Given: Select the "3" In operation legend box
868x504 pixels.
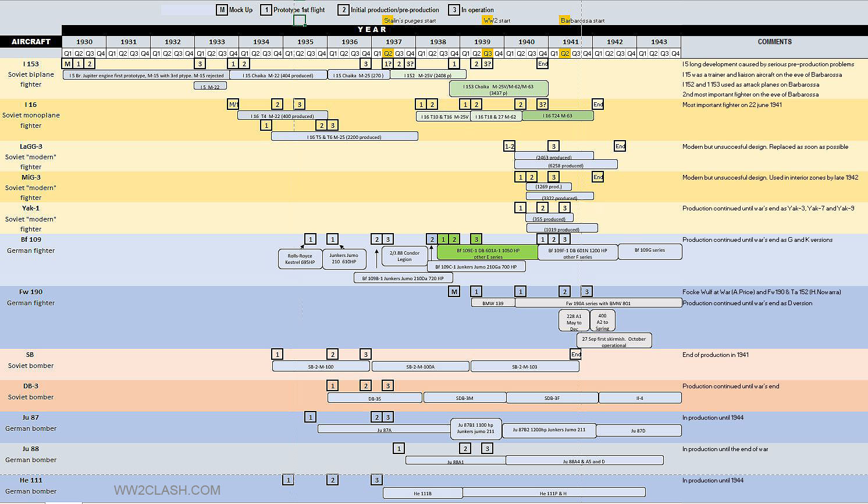Looking at the screenshot, I should point(454,10).
